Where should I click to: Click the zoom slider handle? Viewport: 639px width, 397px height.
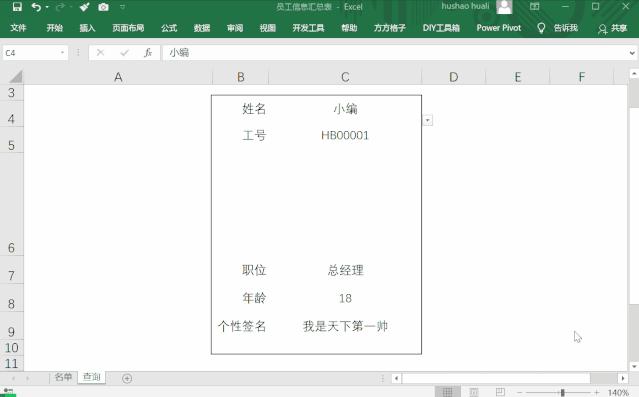(x=562, y=393)
